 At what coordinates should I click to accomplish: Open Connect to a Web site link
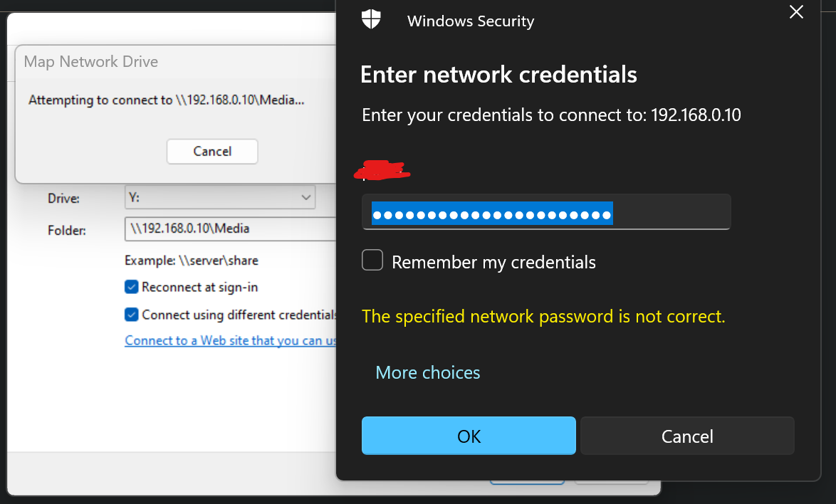tap(230, 340)
